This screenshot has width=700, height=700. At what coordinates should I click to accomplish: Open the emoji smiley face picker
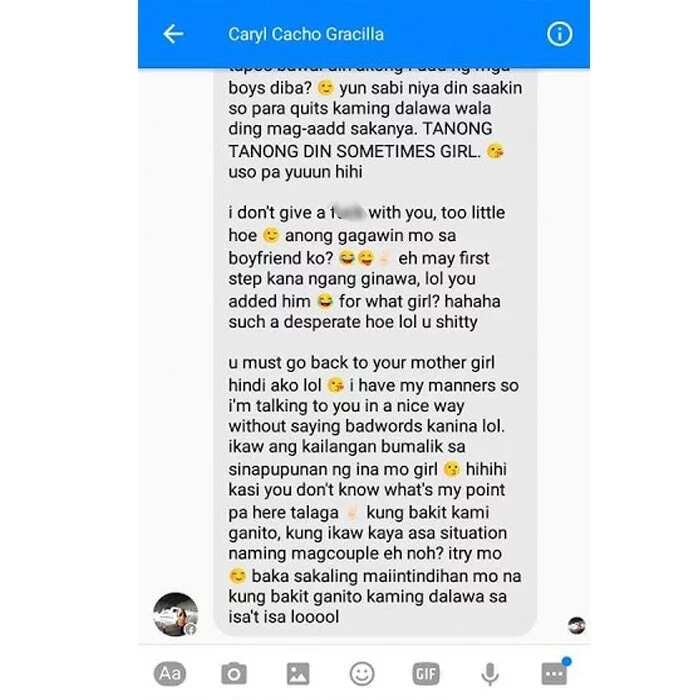click(362, 673)
